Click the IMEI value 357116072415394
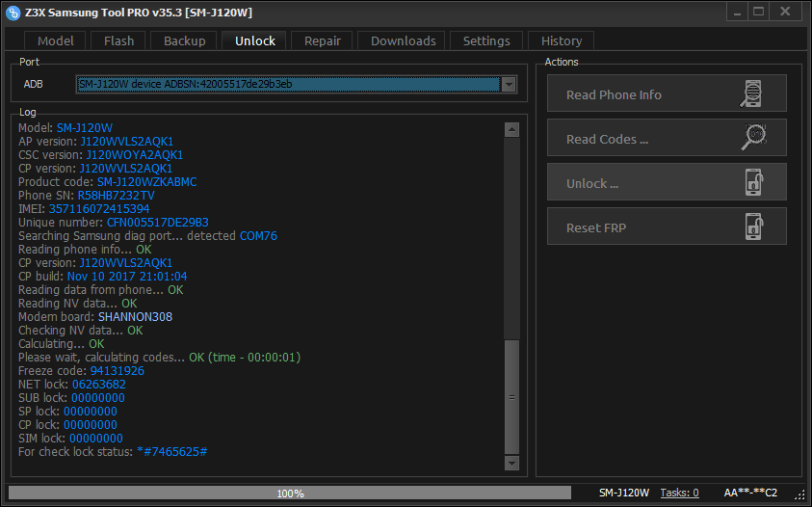This screenshot has height=507, width=812. point(99,209)
